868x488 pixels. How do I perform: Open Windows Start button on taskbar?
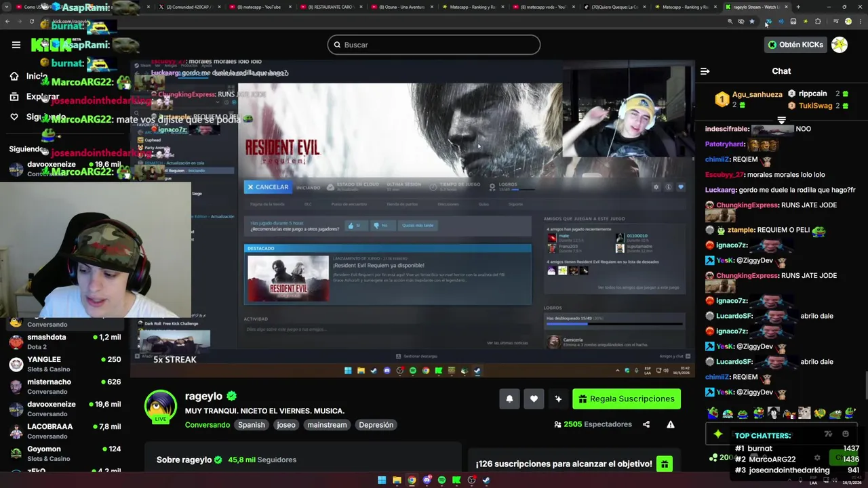[x=382, y=480]
